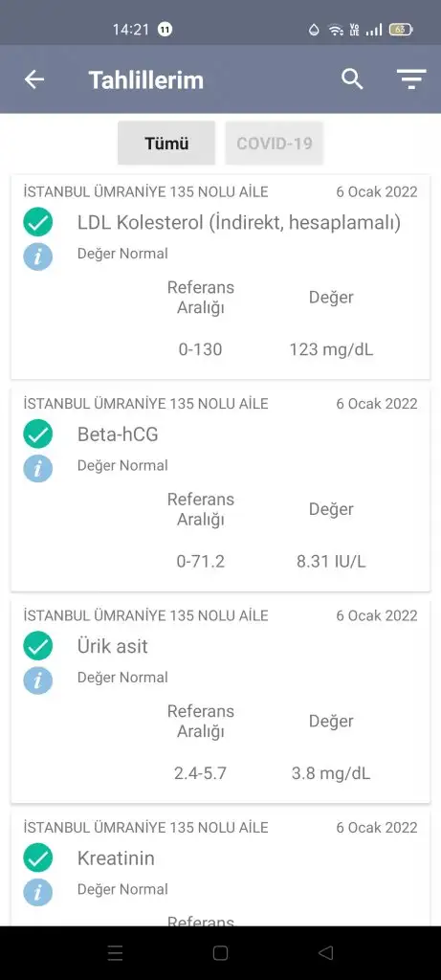Screen dimensions: 441x980
Task: Tap Android home navigation button
Action: (220, 952)
